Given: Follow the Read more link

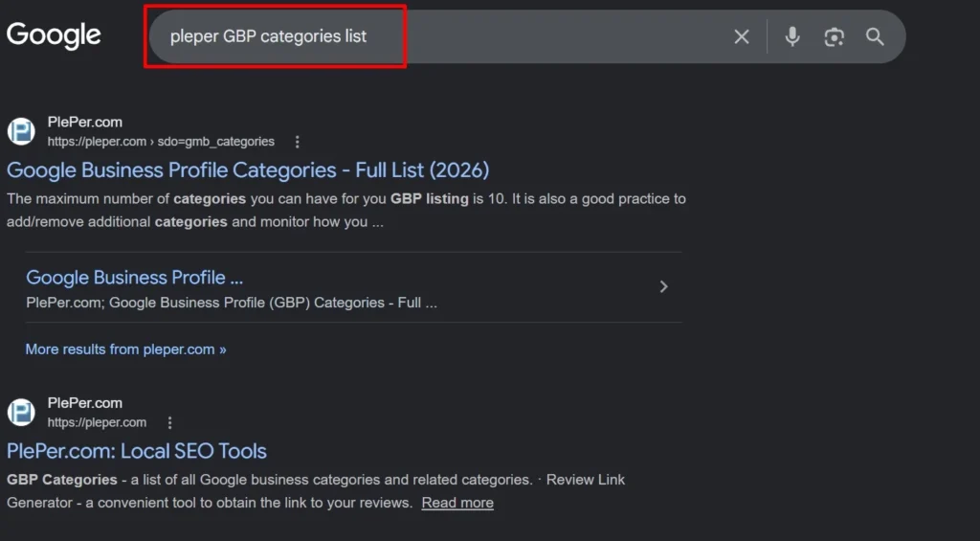Looking at the screenshot, I should tap(457, 503).
